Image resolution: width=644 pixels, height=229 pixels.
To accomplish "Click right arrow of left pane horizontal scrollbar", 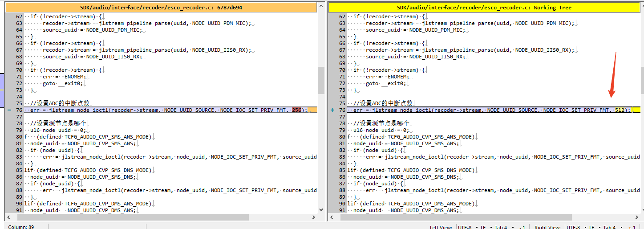I will (314, 217).
